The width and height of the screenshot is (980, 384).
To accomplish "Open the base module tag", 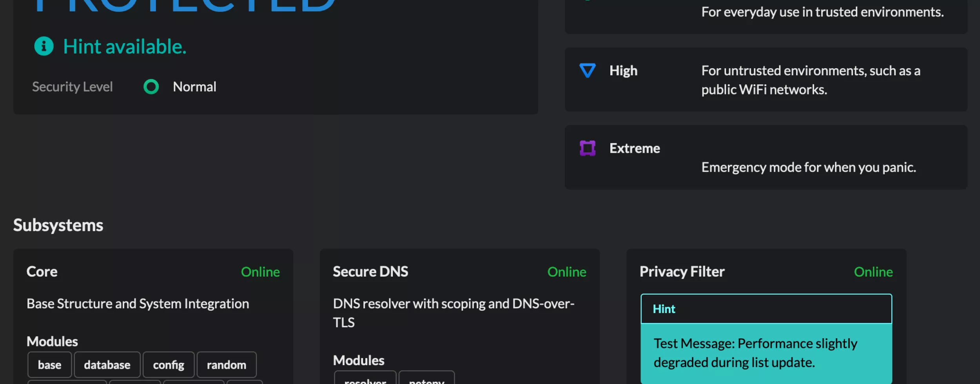I will (x=49, y=365).
